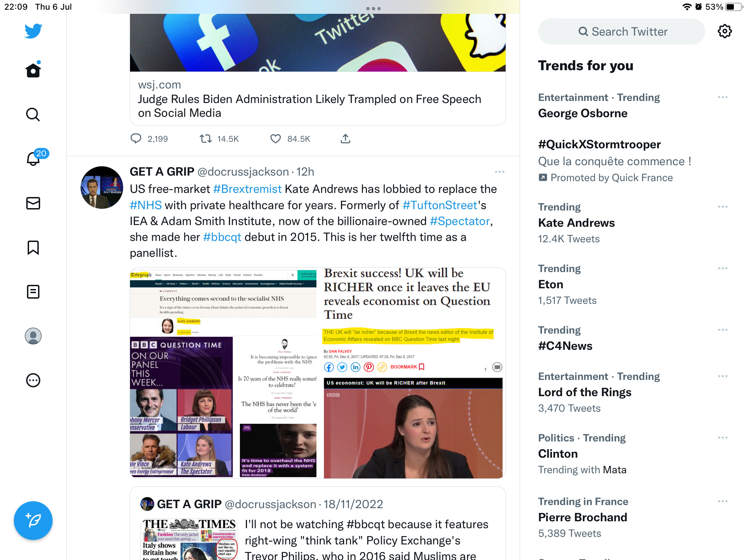Open the More circle menu in sidebar
The height and width of the screenshot is (560, 747).
(33, 380)
